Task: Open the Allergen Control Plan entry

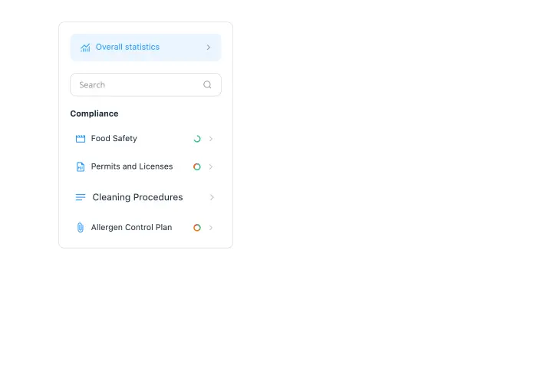Action: point(146,228)
